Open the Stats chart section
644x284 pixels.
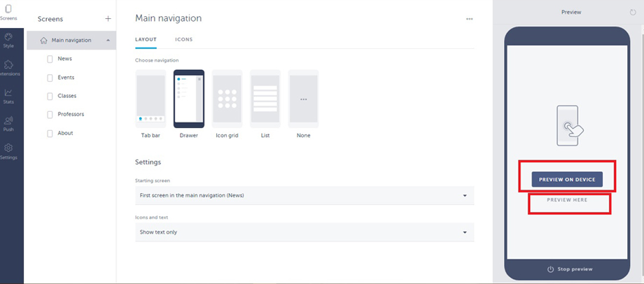point(8,97)
